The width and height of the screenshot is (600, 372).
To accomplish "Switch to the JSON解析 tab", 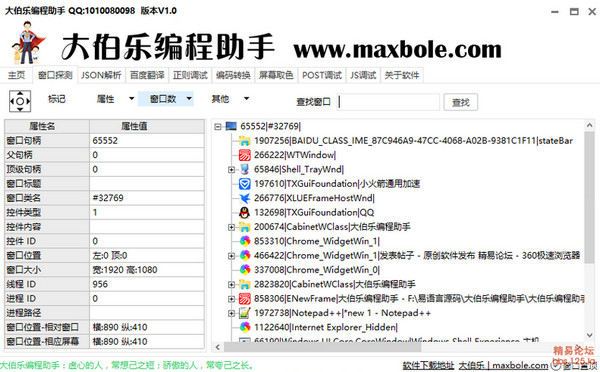I will tap(101, 75).
